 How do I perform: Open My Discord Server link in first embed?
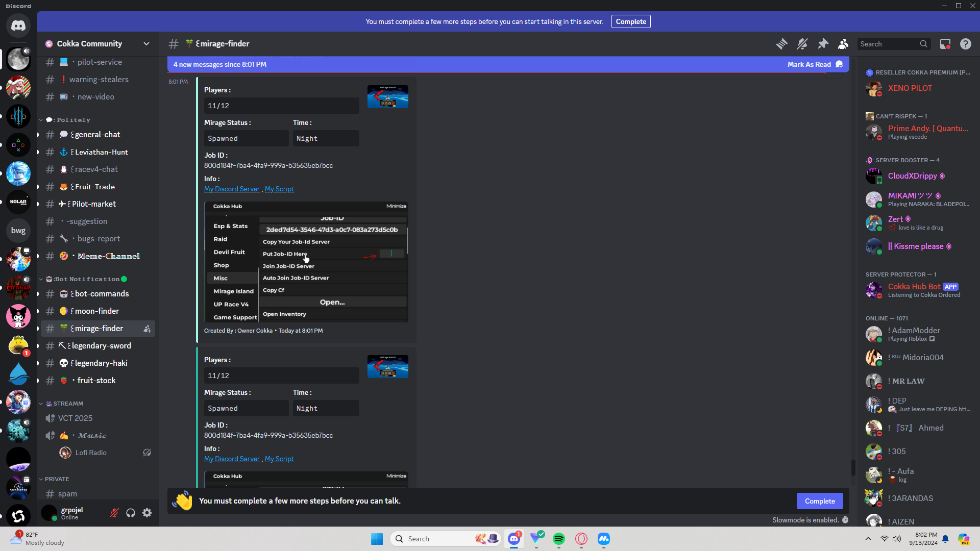pos(232,189)
